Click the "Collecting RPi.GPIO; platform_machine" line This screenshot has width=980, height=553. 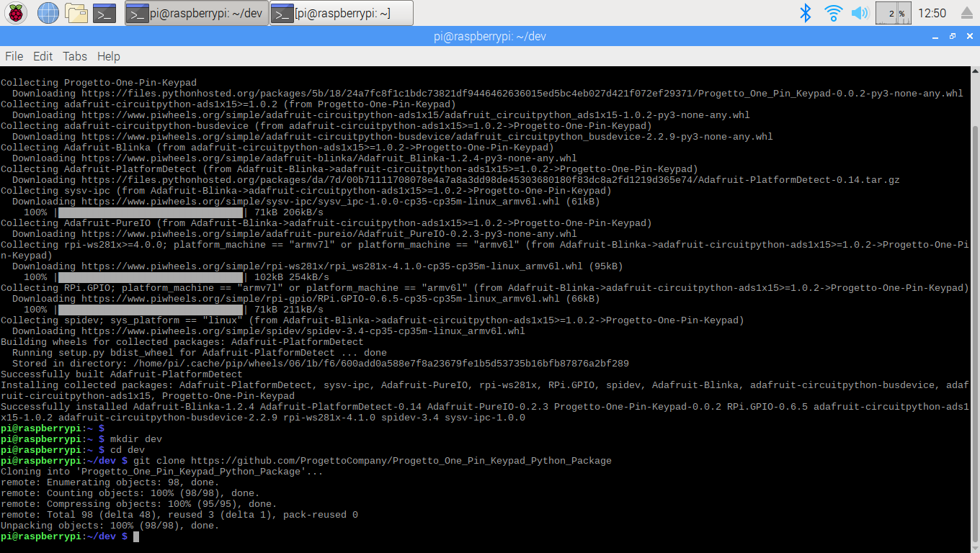(x=485, y=288)
